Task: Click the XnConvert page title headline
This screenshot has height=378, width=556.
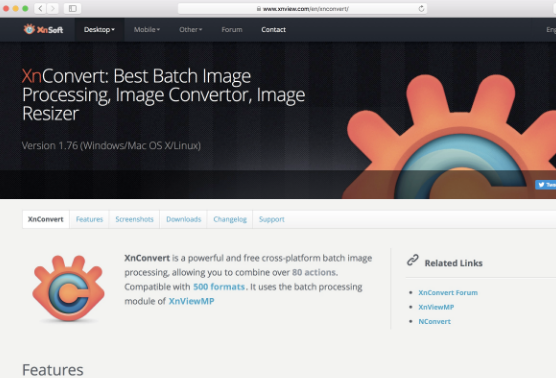Action: coord(163,95)
